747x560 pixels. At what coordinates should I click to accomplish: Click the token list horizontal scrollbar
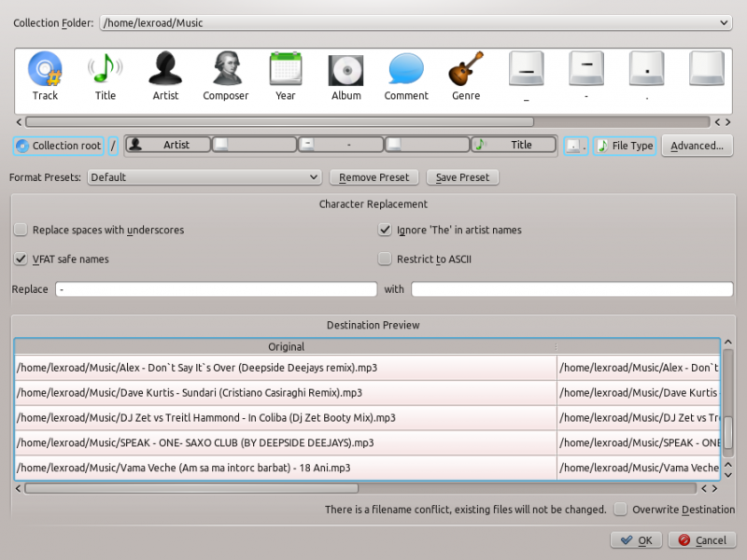(280, 121)
